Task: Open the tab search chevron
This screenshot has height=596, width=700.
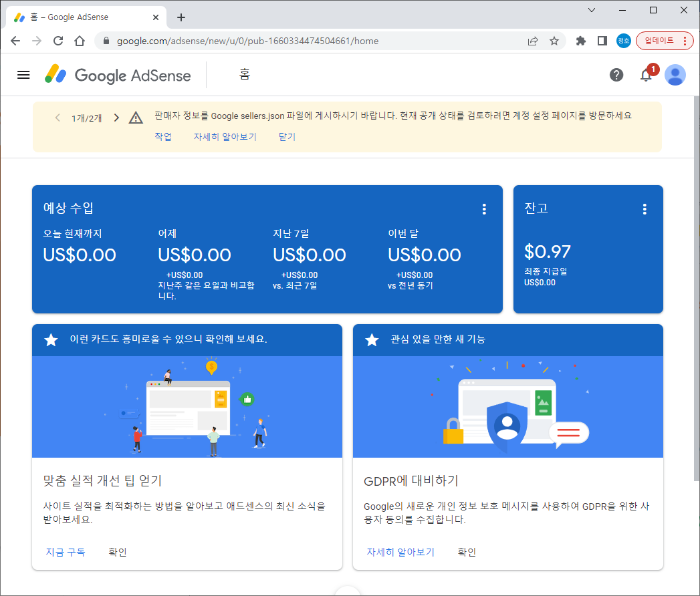Action: (592, 10)
